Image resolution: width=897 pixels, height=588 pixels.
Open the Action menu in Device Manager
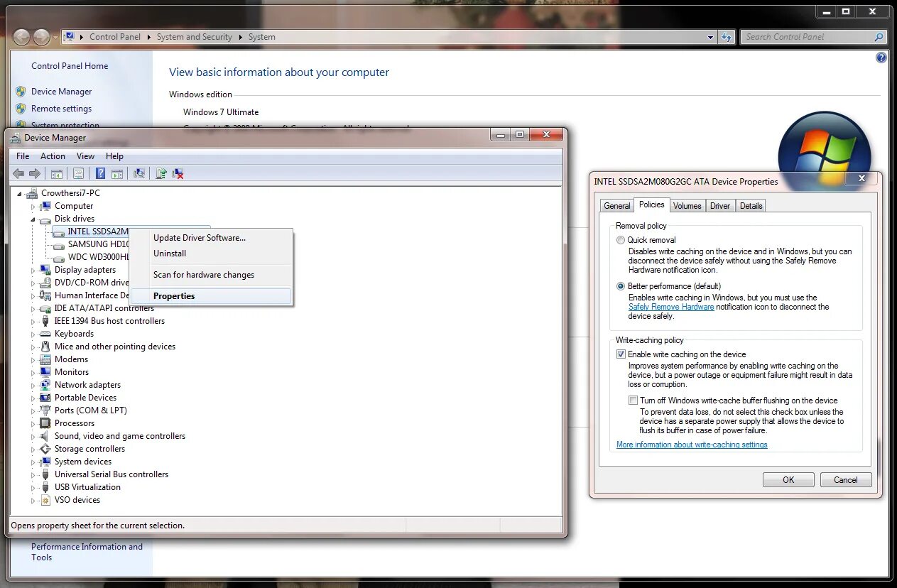tap(53, 156)
